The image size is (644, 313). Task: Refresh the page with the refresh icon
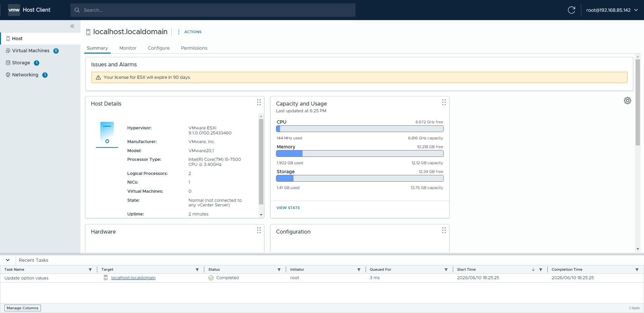pos(572,10)
